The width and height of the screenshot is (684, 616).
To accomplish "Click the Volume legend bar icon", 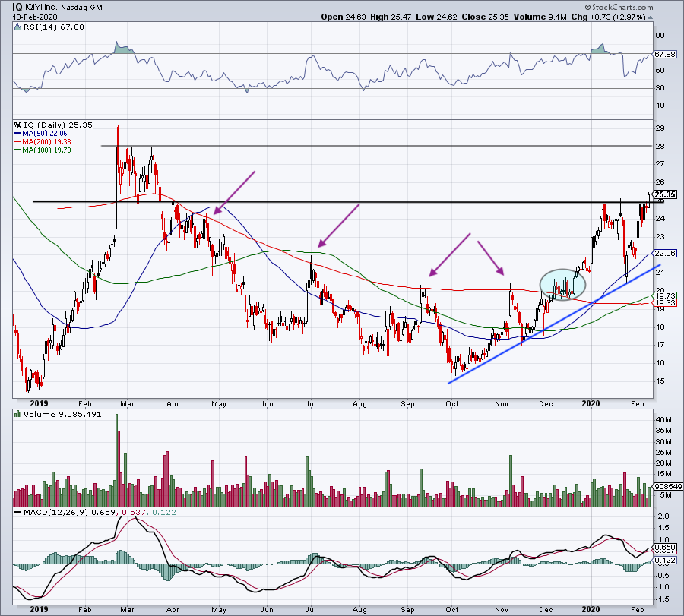I will click(x=17, y=414).
